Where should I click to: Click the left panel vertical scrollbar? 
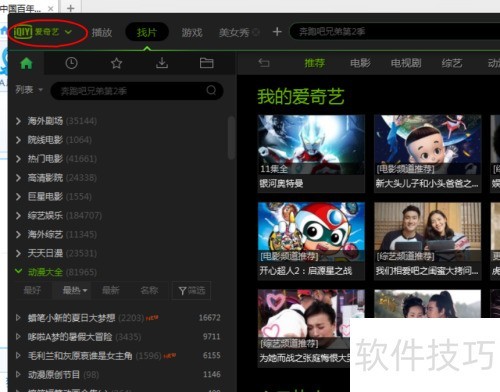click(232, 138)
